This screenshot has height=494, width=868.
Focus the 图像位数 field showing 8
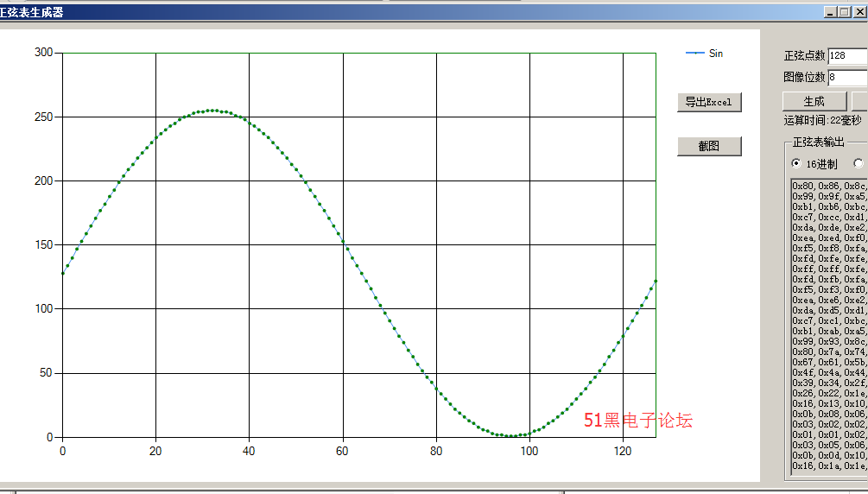click(x=847, y=77)
